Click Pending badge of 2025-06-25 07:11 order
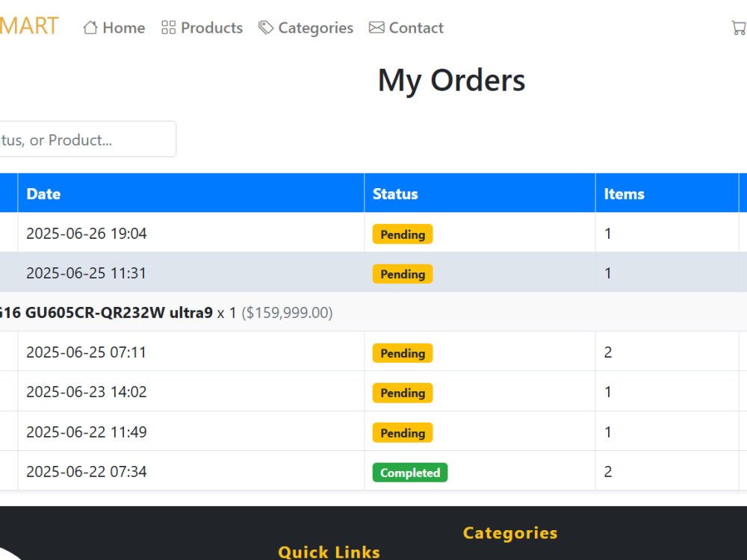This screenshot has width=747, height=560. tap(403, 353)
